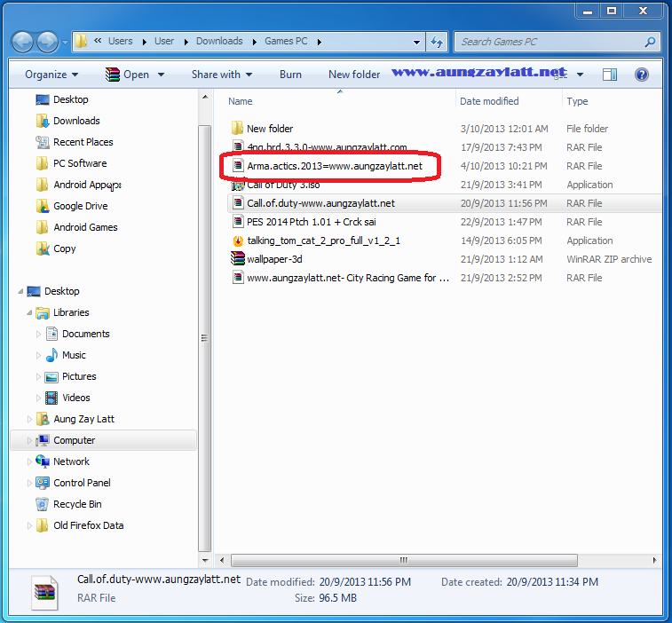672x623 pixels.
Task: Expand the Network tree node
Action: (x=29, y=461)
